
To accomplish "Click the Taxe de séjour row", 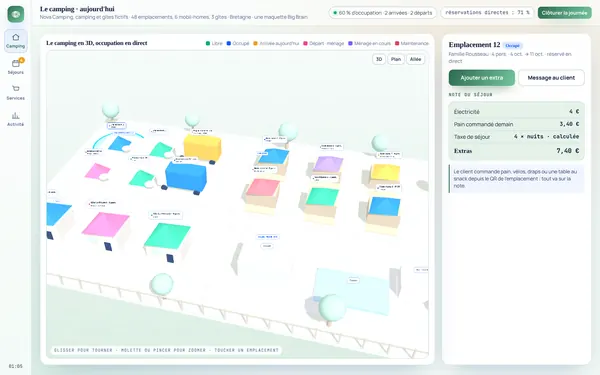I will pyautogui.click(x=516, y=137).
